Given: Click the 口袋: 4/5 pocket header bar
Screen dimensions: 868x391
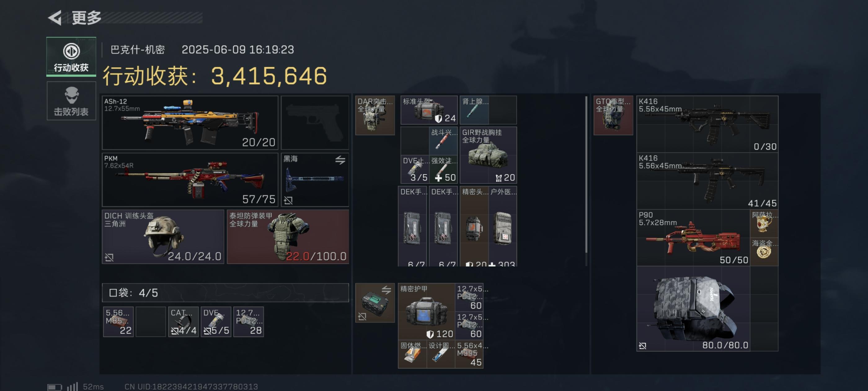Looking at the screenshot, I should [225, 293].
